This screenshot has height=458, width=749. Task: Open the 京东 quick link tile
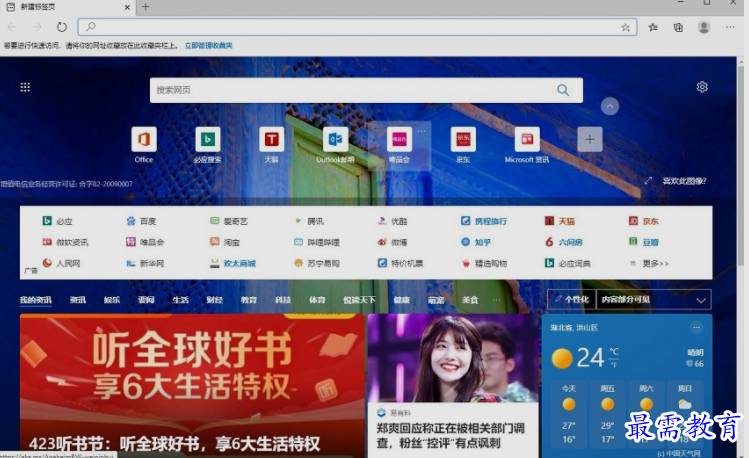463,145
